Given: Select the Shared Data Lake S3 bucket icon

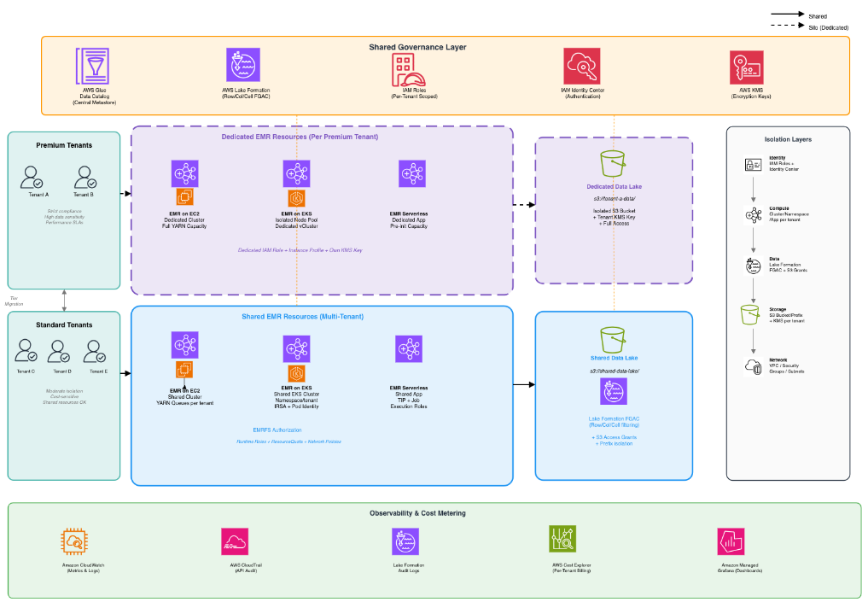Looking at the screenshot, I should pyautogui.click(x=614, y=340).
